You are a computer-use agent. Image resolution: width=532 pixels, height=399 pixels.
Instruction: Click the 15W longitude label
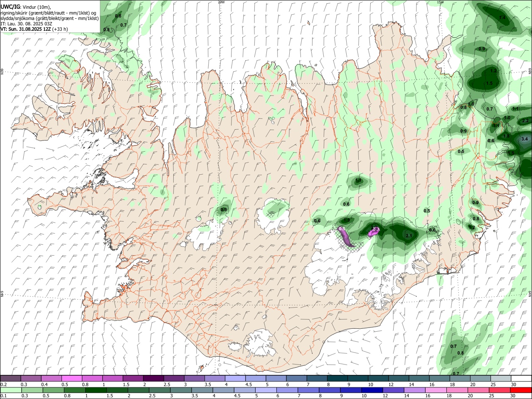pyautogui.click(x=440, y=2)
